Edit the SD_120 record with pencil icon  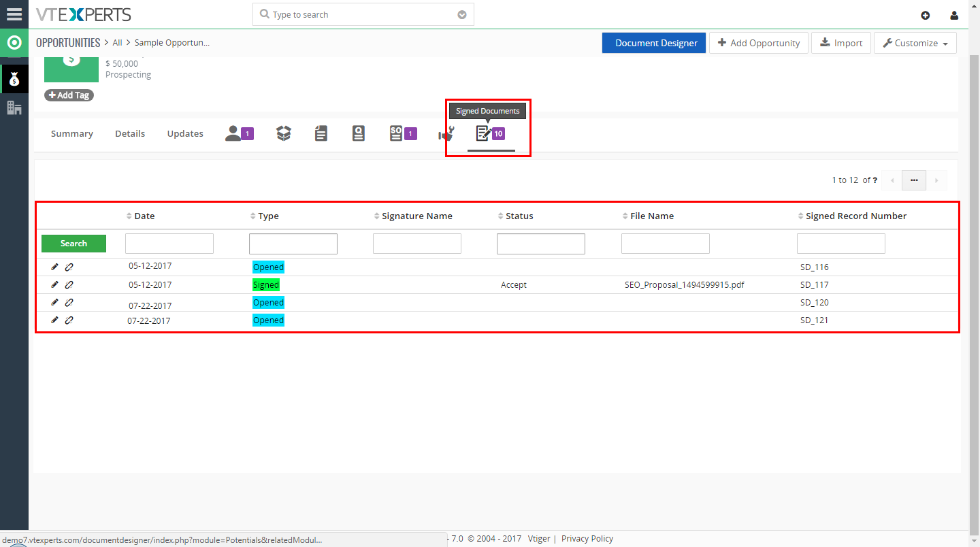(x=55, y=302)
